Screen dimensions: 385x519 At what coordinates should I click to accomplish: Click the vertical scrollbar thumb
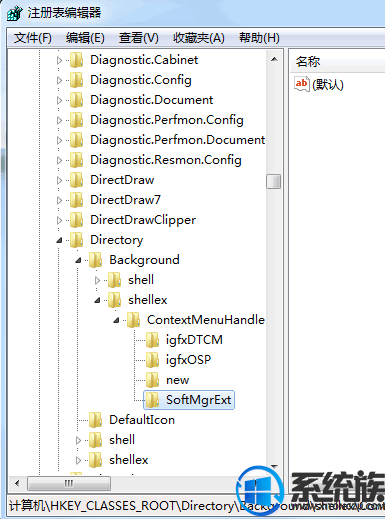274,182
